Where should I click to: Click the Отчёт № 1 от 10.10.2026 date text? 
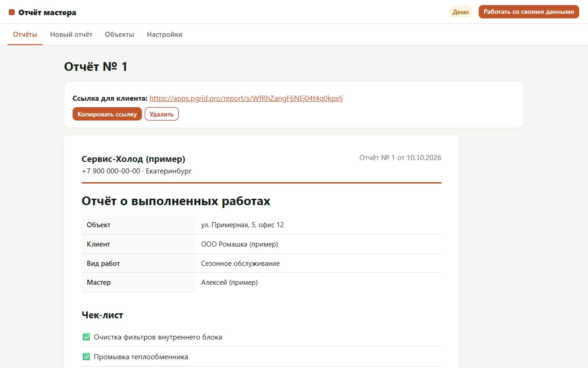[400, 158]
